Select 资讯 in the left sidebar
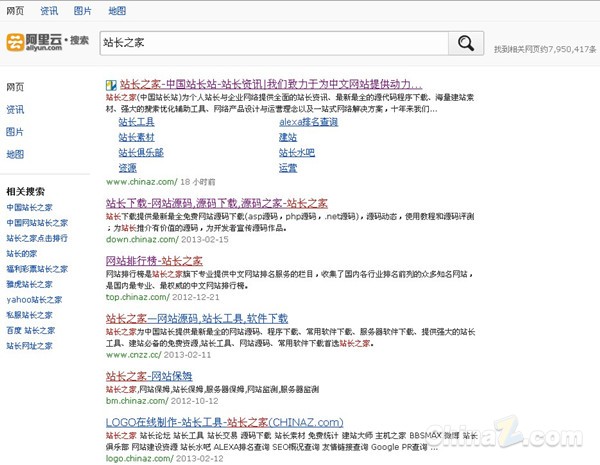600x465 pixels. click(15, 109)
